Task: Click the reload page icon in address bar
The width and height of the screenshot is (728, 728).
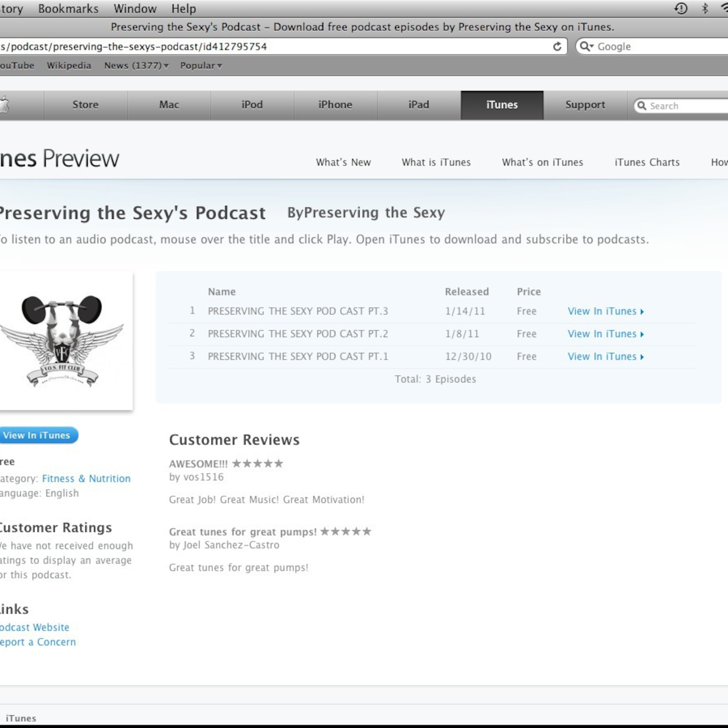Action: tap(557, 46)
